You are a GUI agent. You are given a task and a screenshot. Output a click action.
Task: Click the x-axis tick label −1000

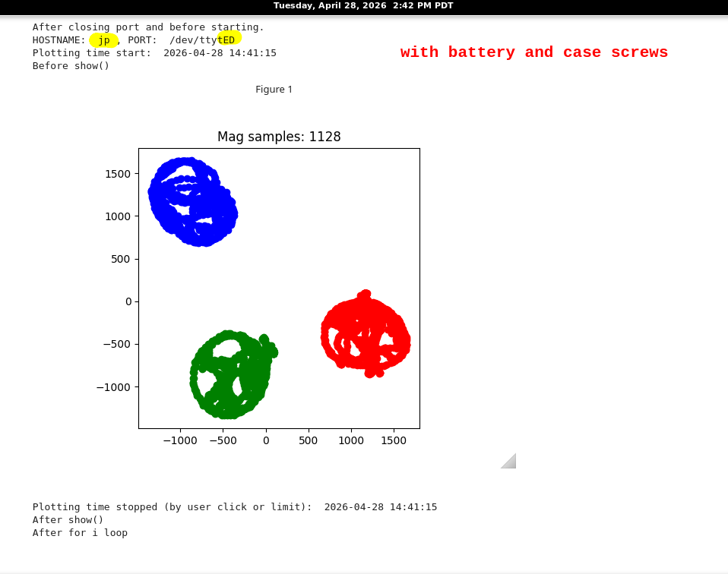point(179,440)
